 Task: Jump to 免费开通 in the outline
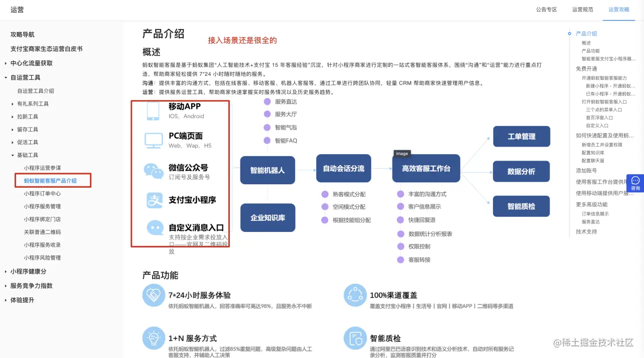586,69
